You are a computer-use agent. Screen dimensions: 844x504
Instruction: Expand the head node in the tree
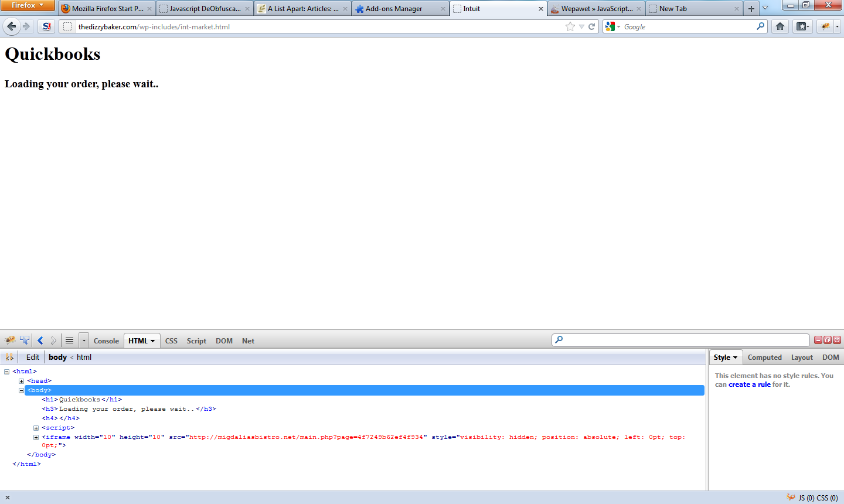(21, 381)
